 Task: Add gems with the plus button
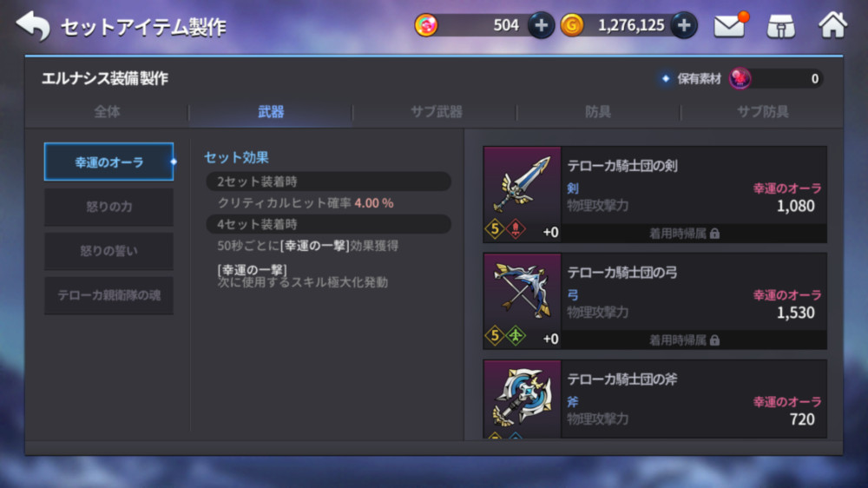point(541,25)
